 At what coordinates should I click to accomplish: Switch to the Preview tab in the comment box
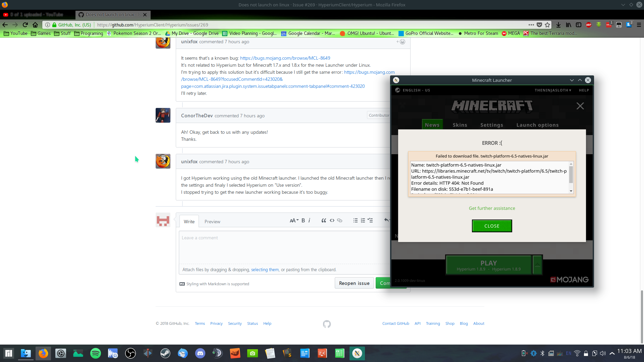click(212, 221)
